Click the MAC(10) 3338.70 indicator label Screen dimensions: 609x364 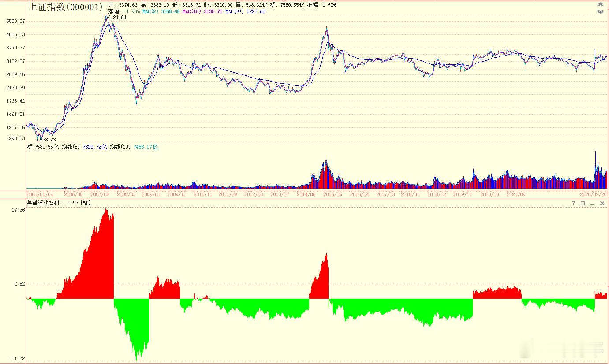click(202, 12)
